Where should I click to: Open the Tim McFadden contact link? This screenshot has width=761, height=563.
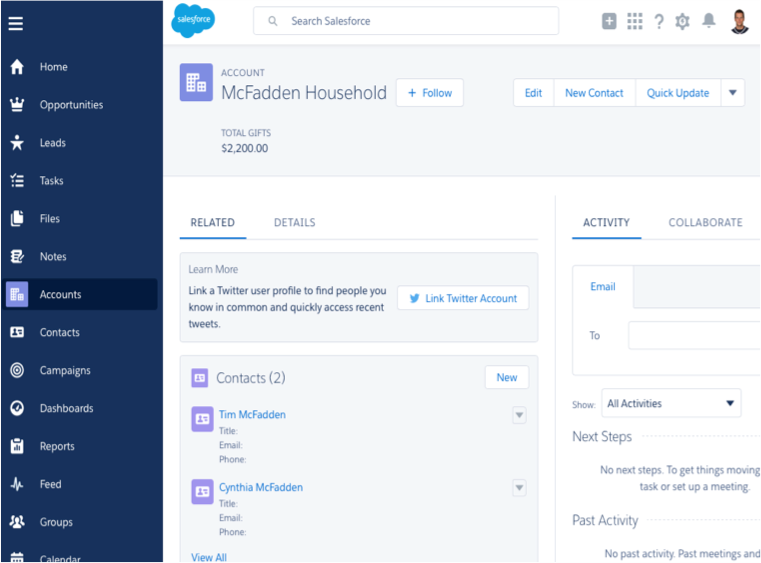tap(252, 414)
